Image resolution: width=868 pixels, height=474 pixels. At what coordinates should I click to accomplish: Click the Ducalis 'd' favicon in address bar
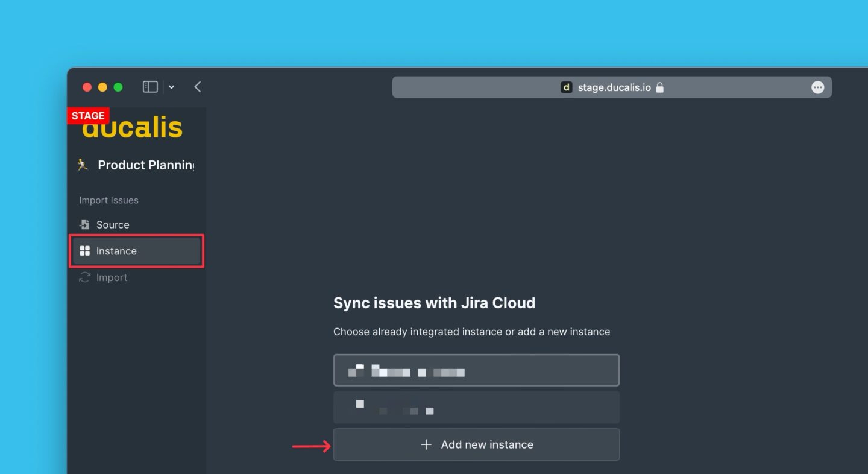[566, 87]
